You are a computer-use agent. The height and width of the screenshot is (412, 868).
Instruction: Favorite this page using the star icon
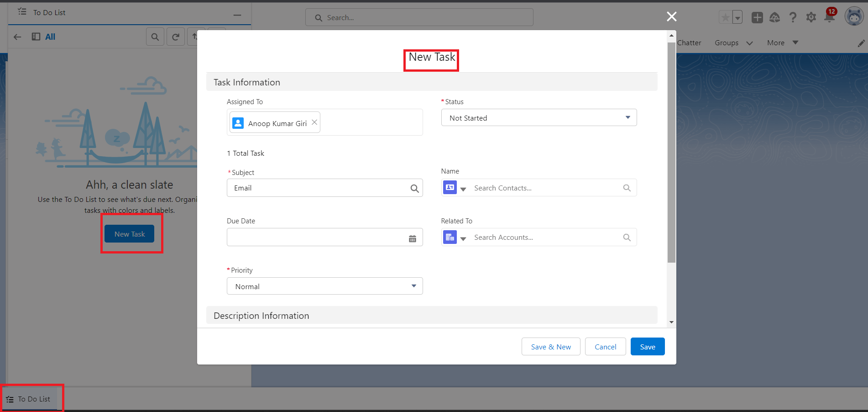pos(725,17)
